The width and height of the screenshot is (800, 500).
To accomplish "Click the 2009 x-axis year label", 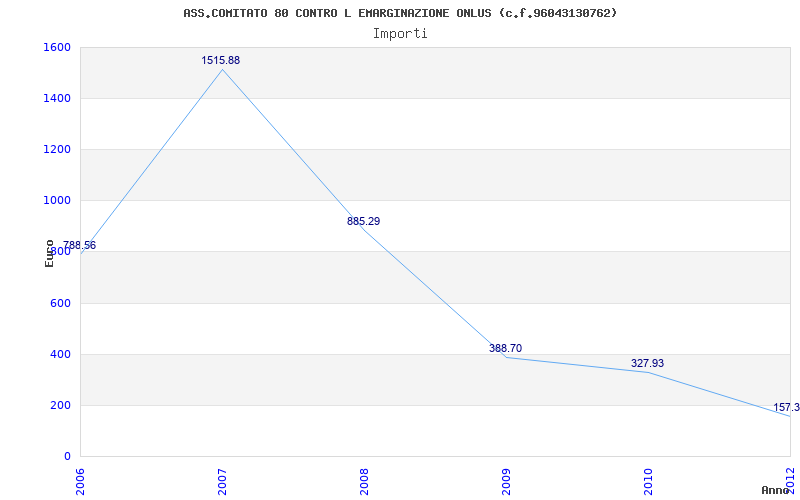I will pos(506,480).
